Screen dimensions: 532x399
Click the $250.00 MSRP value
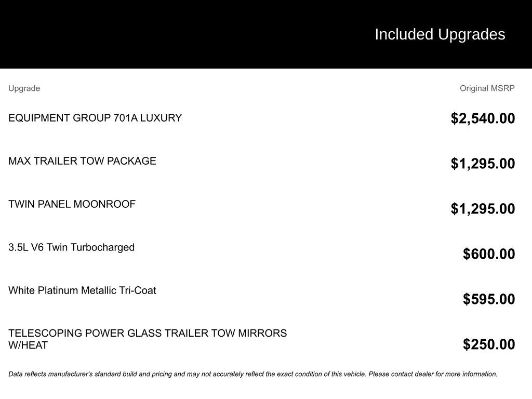click(489, 344)
